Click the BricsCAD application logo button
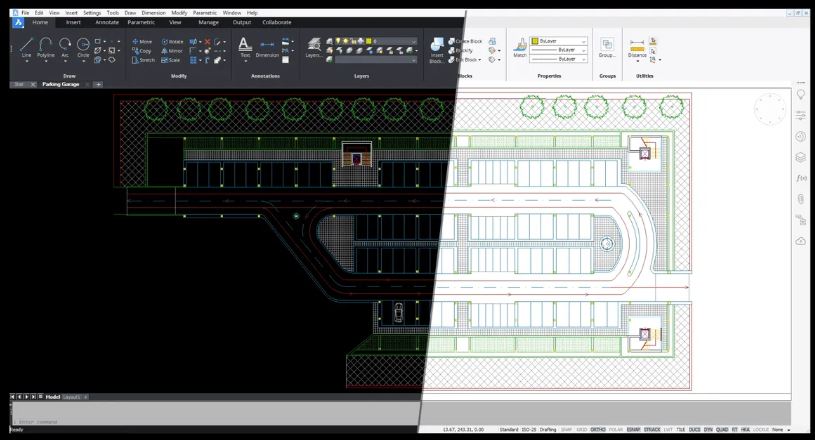The height and width of the screenshot is (440, 815). (18, 22)
